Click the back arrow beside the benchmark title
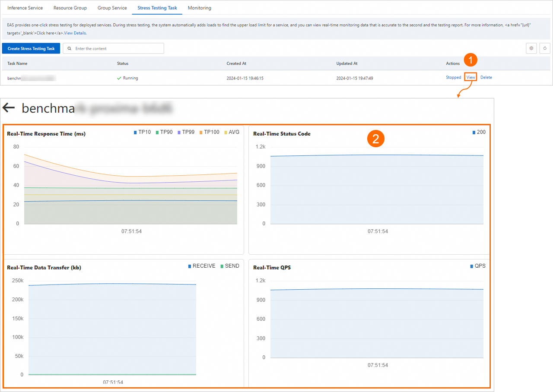The width and height of the screenshot is (553, 392). (9, 107)
